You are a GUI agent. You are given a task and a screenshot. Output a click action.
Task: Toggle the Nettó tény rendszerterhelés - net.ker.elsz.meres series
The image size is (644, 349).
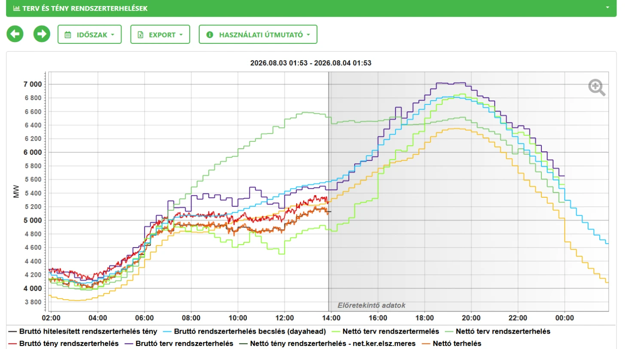327,343
